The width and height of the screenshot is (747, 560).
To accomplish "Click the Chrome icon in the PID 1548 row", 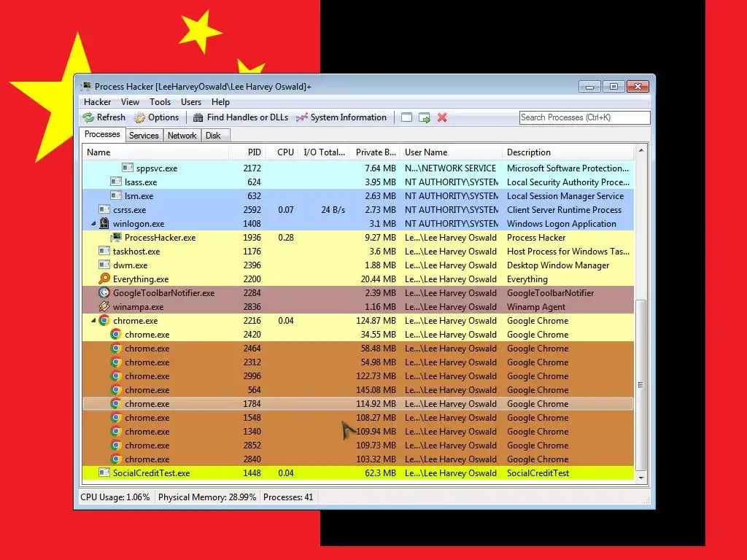I will pos(116,418).
